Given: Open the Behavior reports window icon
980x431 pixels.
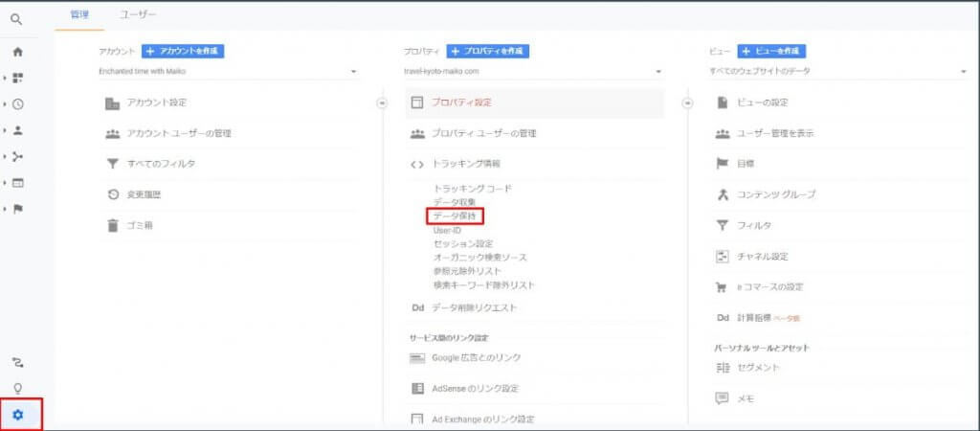Looking at the screenshot, I should [17, 182].
